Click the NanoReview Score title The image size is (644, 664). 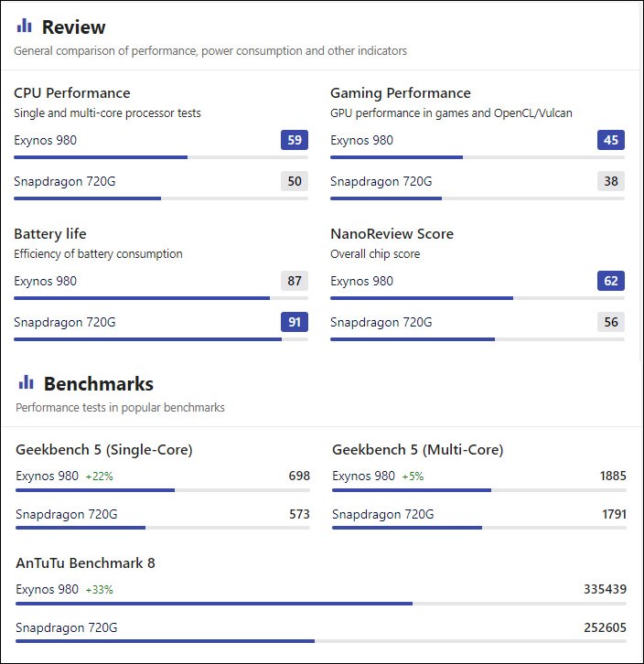392,234
